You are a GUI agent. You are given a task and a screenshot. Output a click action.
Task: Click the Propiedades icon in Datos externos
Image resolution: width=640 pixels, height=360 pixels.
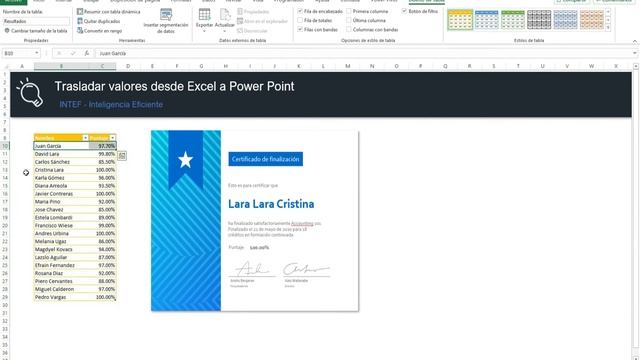click(x=240, y=11)
